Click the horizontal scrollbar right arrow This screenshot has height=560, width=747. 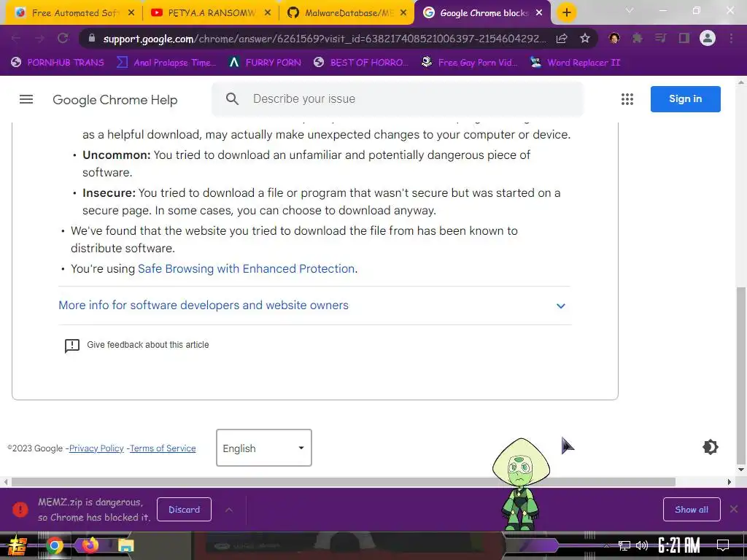point(729,482)
